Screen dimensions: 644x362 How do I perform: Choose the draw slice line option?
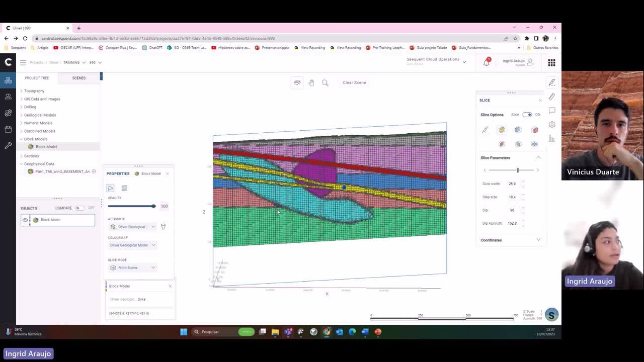tap(486, 130)
